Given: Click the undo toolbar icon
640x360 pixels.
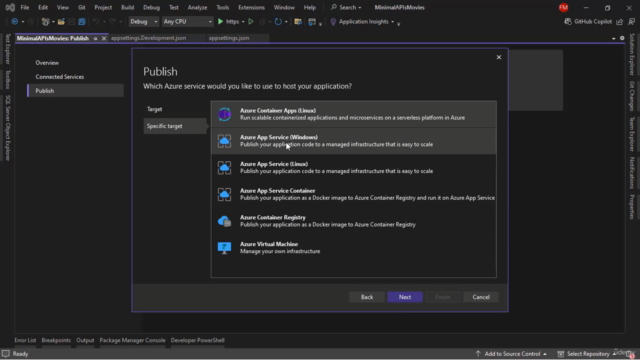Looking at the screenshot, I should [x=96, y=22].
